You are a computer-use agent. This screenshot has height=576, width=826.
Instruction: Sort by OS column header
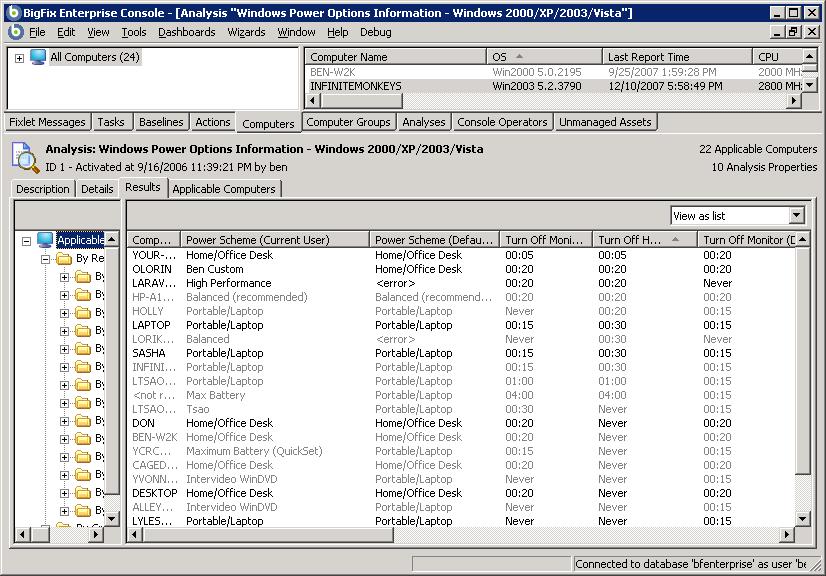(x=544, y=57)
